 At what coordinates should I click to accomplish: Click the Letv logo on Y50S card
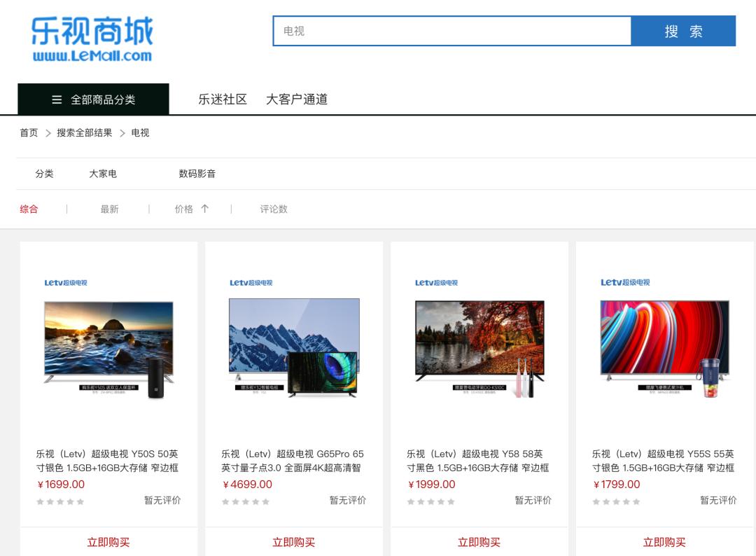coord(66,283)
